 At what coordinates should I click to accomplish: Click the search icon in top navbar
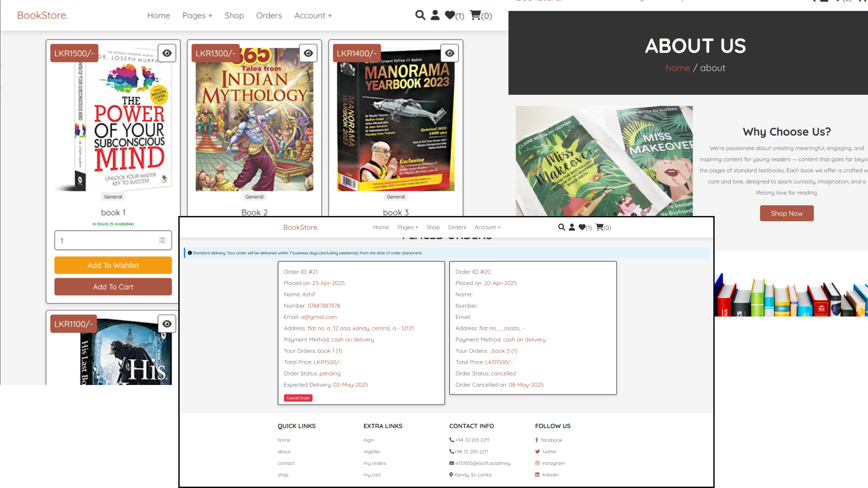pos(420,15)
